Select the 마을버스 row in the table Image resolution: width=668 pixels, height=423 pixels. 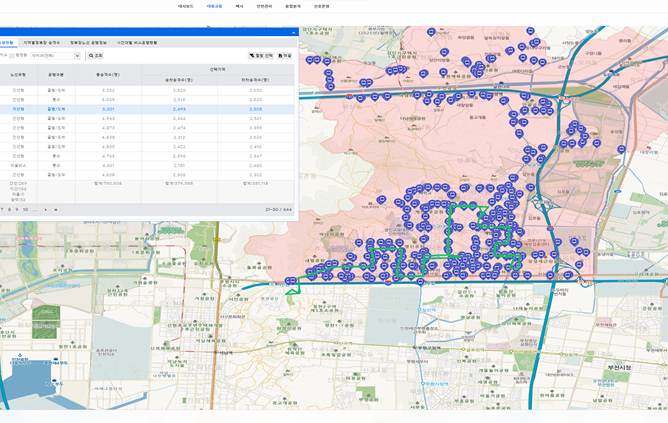tap(147, 165)
